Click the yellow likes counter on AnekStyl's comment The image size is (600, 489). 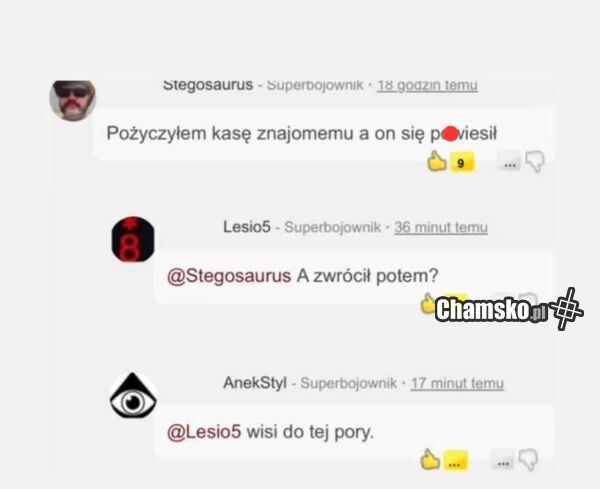(455, 460)
